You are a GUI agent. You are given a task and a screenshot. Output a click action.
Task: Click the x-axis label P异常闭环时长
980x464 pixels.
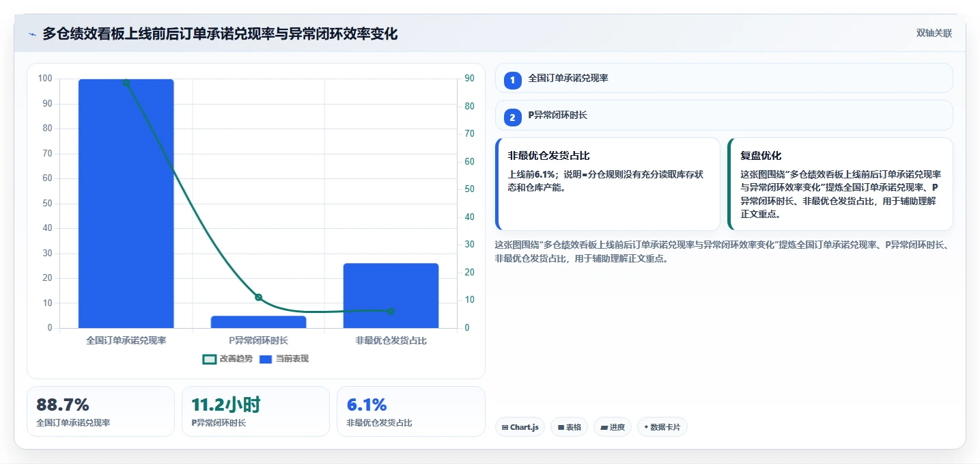(258, 340)
